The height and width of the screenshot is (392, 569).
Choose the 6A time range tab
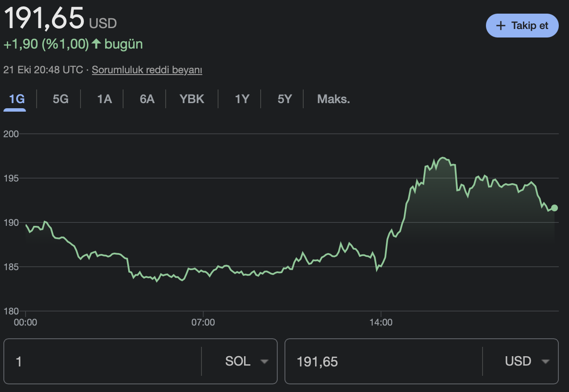147,99
